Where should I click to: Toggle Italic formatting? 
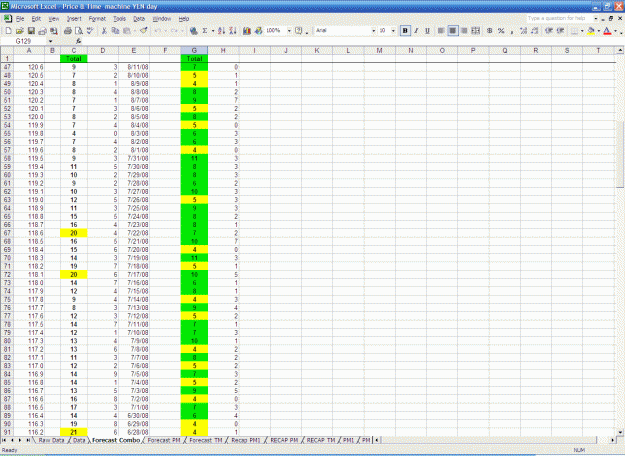(x=416, y=31)
